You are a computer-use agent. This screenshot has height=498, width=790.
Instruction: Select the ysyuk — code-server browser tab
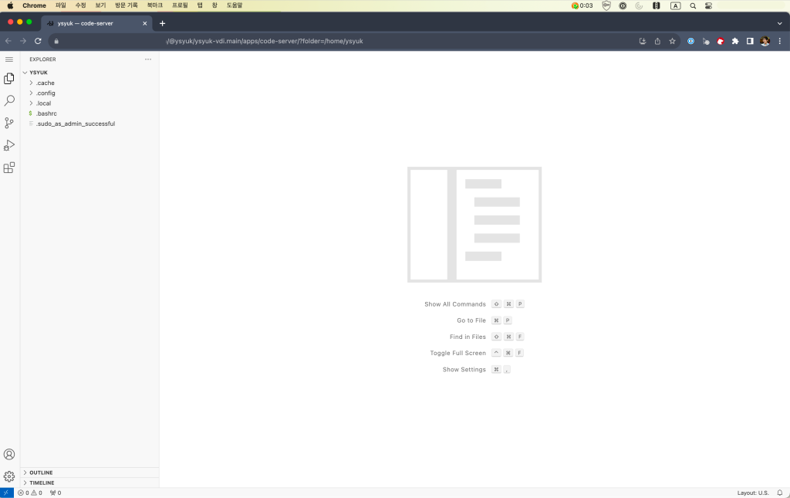(x=95, y=23)
